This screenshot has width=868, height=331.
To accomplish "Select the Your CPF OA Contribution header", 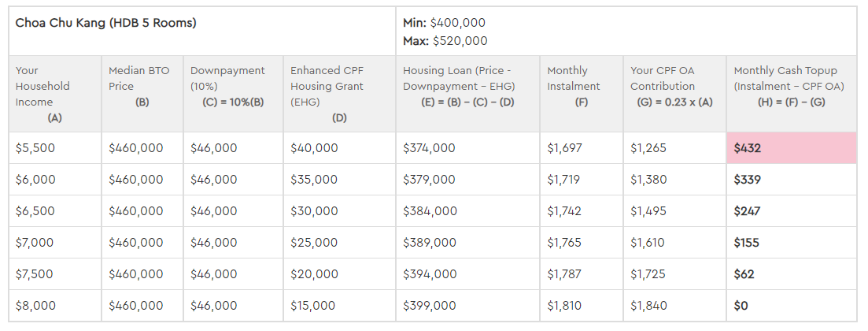I will [674, 94].
